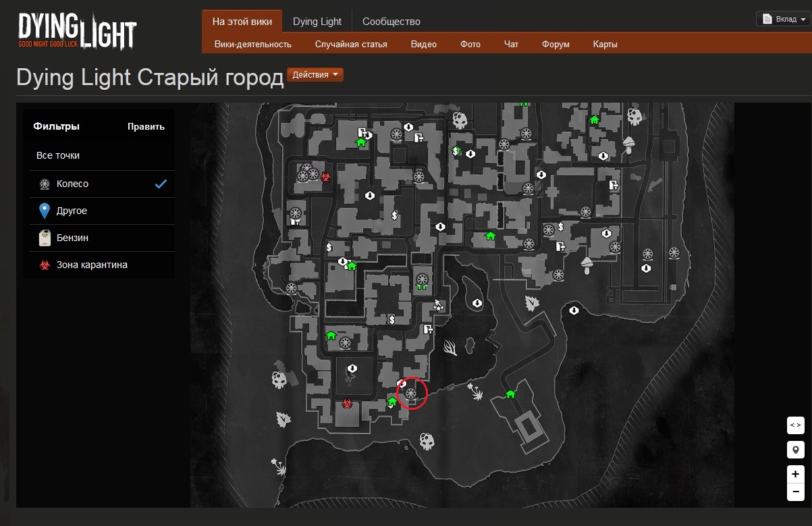Open the Вклад dropdown menu

(x=783, y=19)
